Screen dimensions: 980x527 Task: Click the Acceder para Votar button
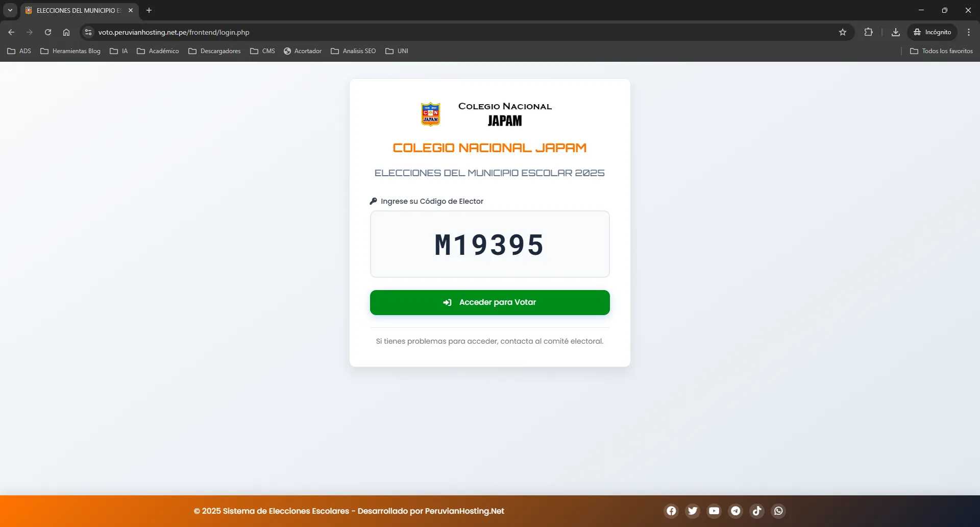point(489,302)
